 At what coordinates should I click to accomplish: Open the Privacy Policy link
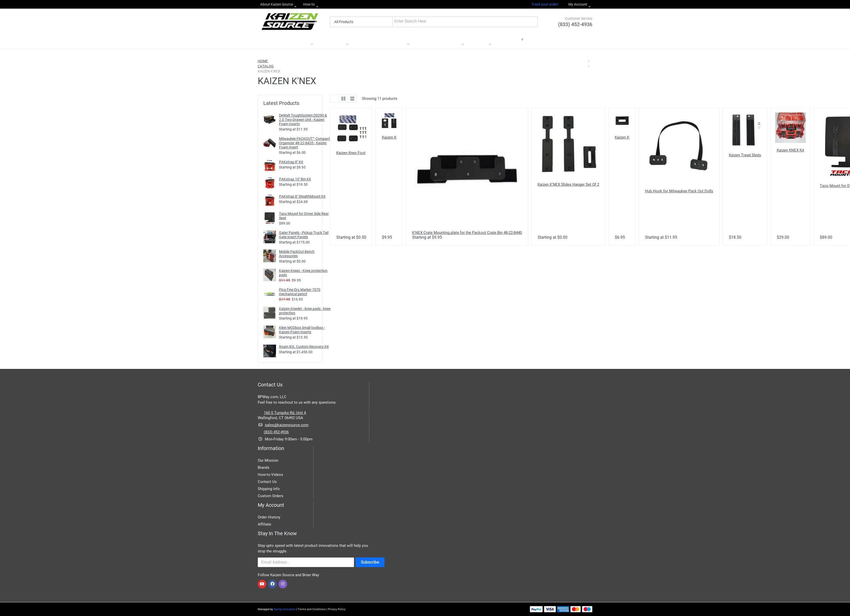(x=336, y=609)
